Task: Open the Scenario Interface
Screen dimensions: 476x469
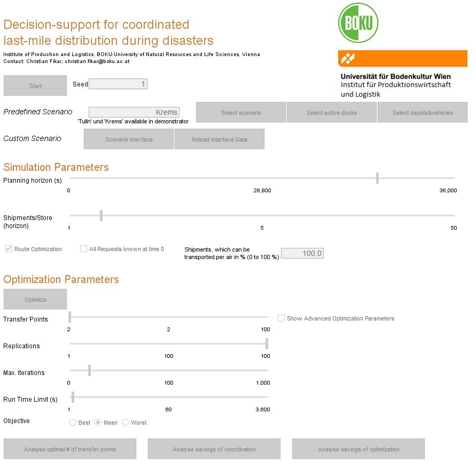Action: (x=128, y=139)
